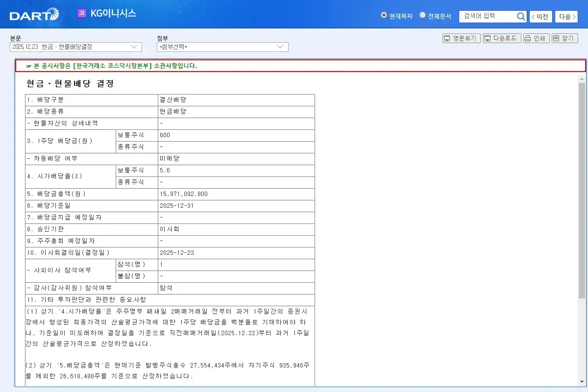
Task: Click the search magnifier icon
Action: coord(521,17)
